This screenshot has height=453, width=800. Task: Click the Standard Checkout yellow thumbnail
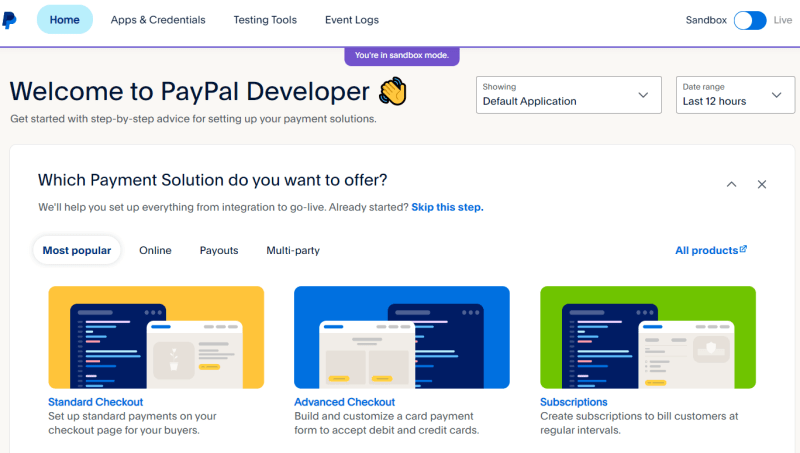(x=156, y=337)
